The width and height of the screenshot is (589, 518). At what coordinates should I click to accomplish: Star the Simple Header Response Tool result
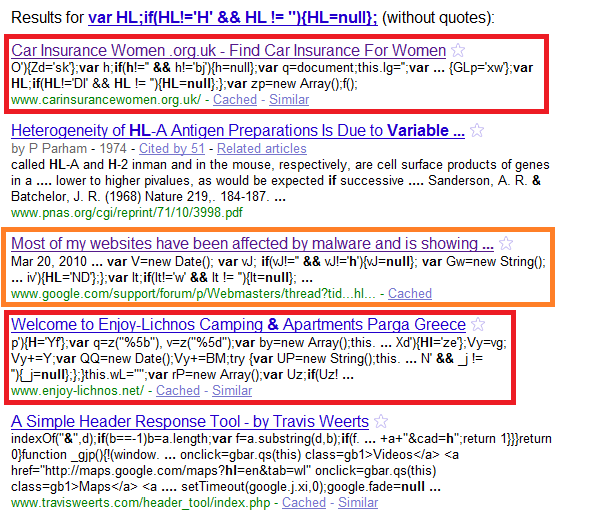click(x=381, y=421)
